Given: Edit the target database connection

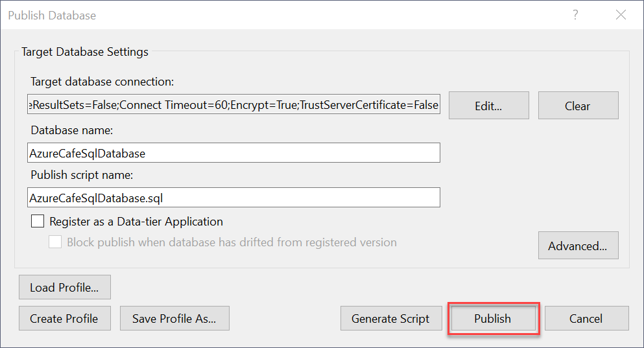Looking at the screenshot, I should pos(489,106).
